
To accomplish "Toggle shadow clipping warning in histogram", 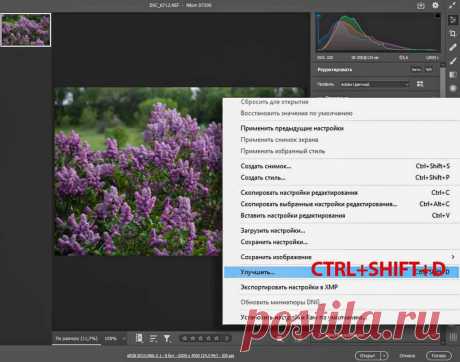I will [318, 15].
